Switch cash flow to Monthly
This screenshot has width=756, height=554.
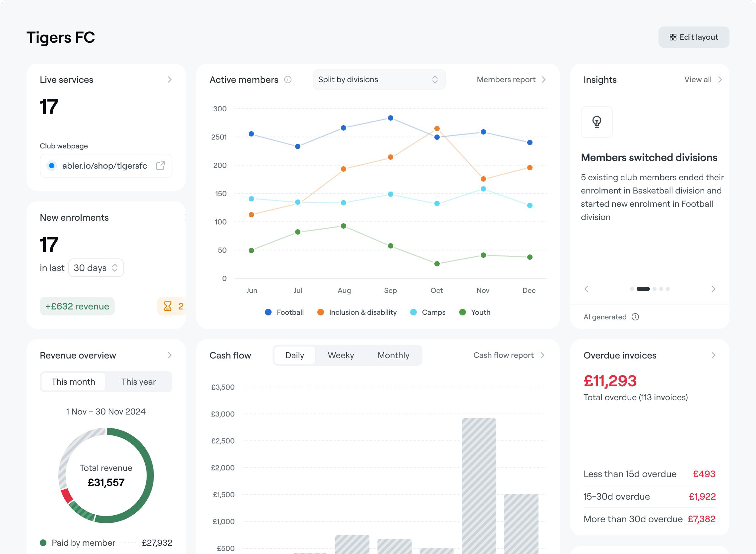[x=393, y=356]
